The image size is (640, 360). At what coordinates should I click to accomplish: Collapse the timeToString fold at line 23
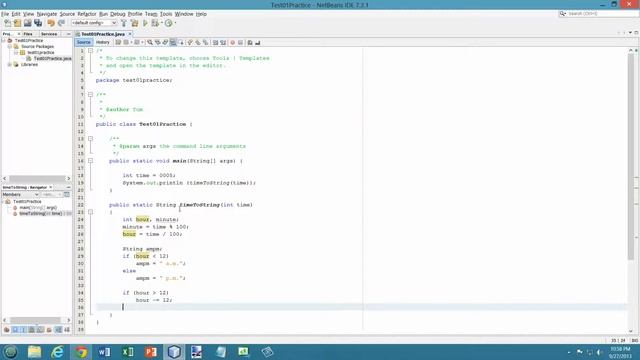[91, 212]
